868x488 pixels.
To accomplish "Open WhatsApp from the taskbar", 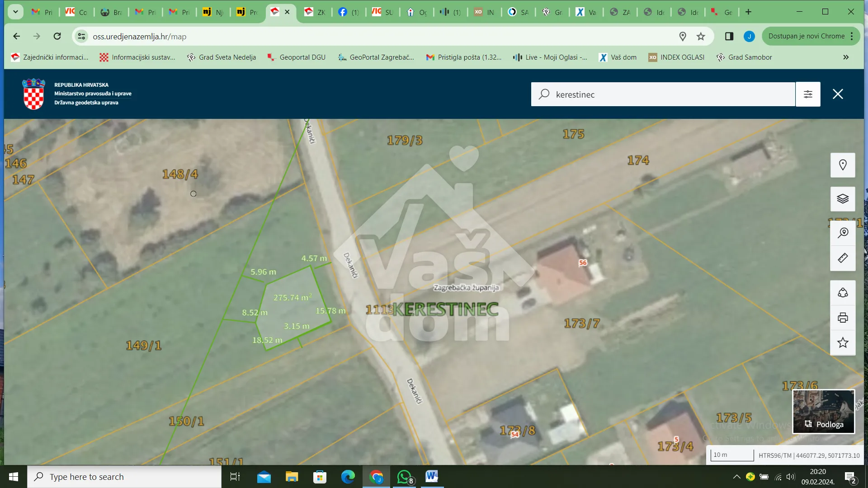I will [x=404, y=477].
